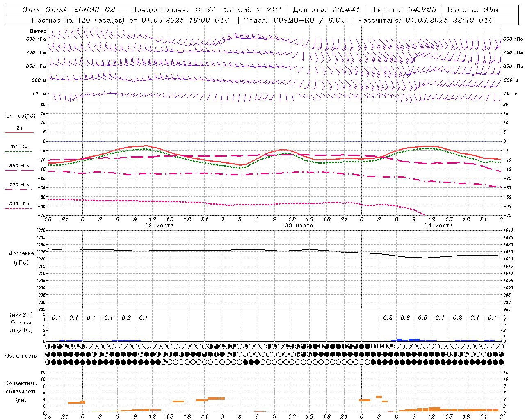Select the 700 гПа temperature legend entry
This screenshot has width=525, height=420.
pyautogui.click(x=19, y=185)
